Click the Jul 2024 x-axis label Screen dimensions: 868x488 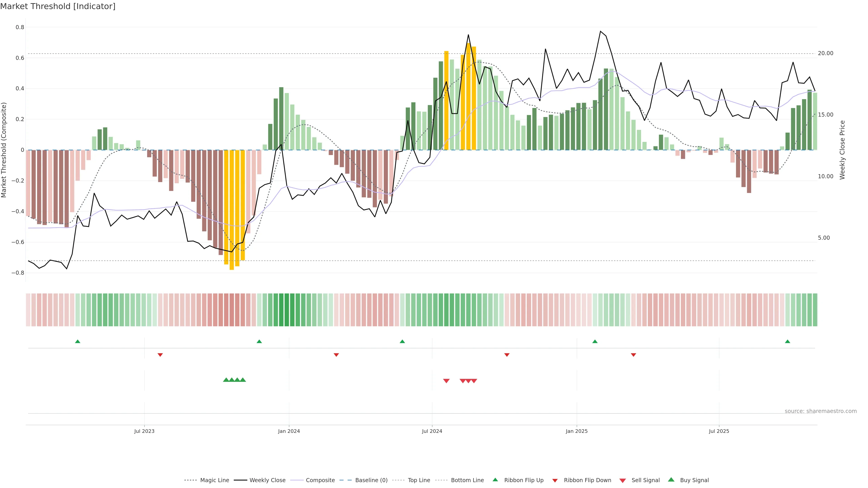[x=432, y=431]
